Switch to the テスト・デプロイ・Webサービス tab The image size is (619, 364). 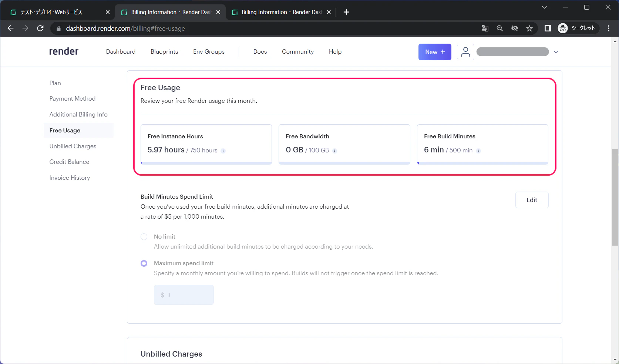coord(60,12)
